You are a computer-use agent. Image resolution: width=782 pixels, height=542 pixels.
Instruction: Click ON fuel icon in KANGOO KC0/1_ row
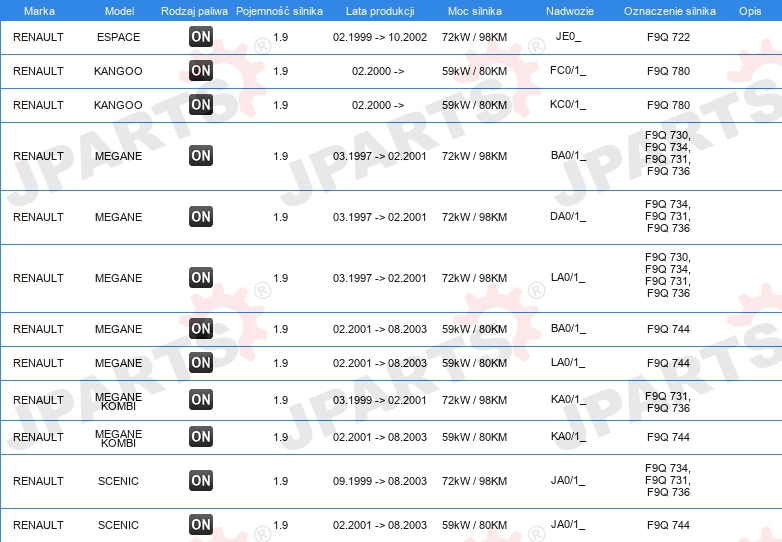click(x=201, y=104)
